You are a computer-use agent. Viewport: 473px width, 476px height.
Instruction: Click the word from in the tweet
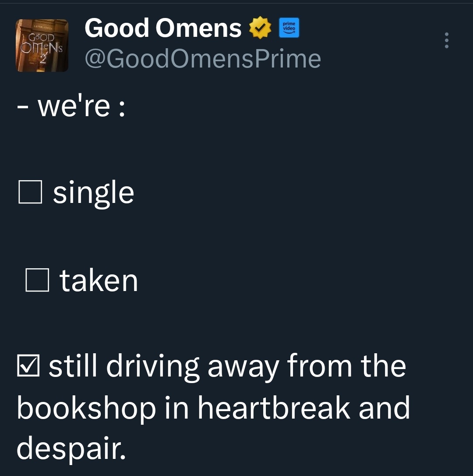[319, 365]
